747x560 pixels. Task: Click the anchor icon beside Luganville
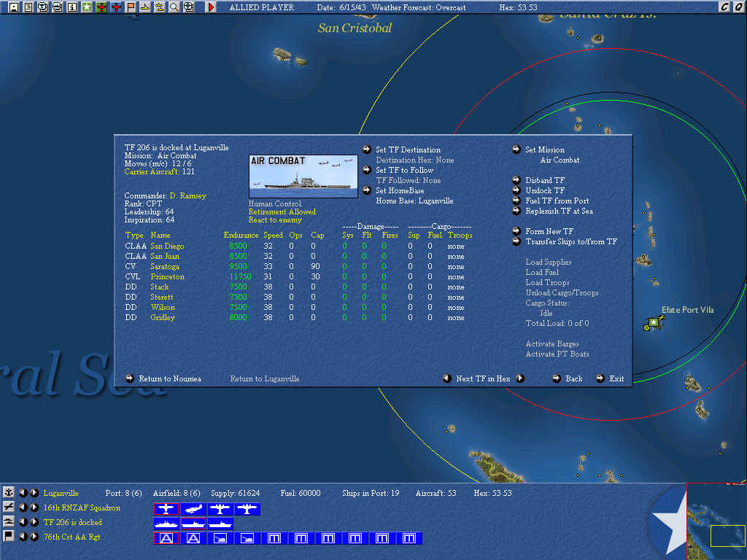[x=9, y=493]
